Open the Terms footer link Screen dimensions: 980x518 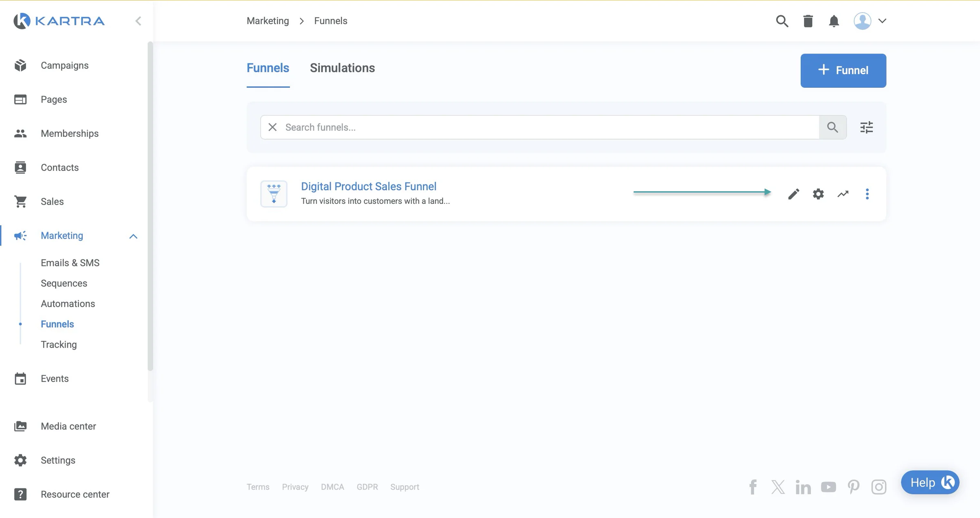coord(258,487)
